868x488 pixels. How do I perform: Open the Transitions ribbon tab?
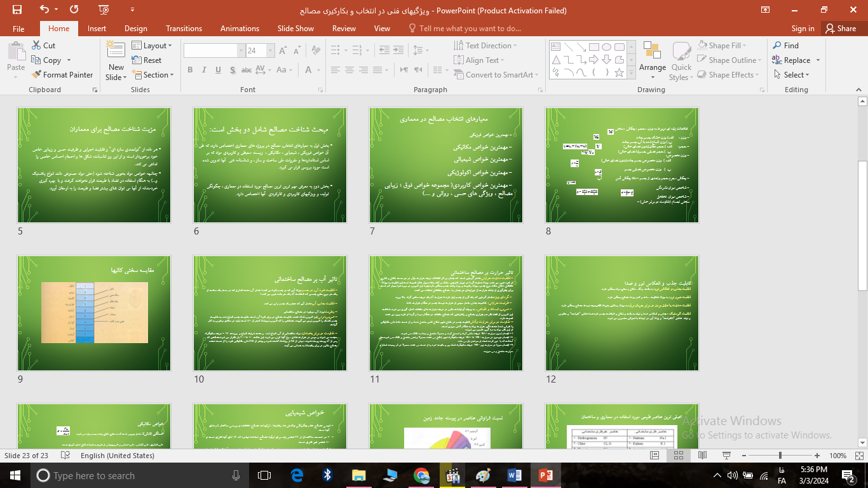coord(184,29)
